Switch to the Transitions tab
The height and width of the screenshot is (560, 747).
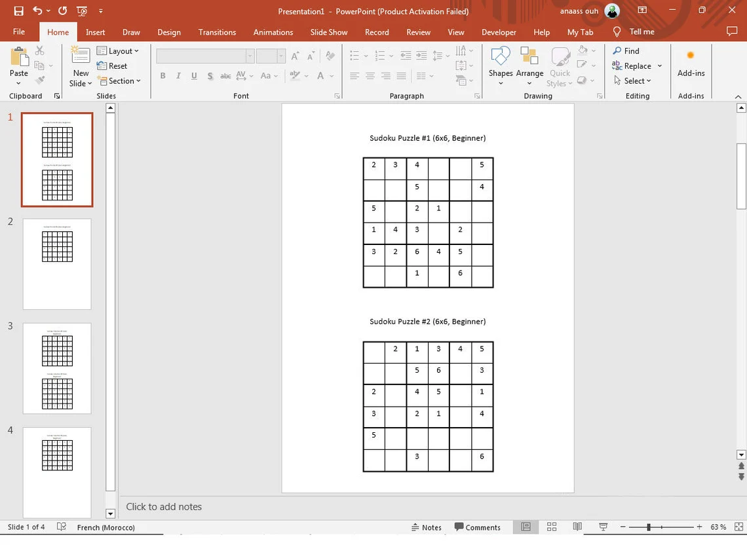[x=217, y=32]
